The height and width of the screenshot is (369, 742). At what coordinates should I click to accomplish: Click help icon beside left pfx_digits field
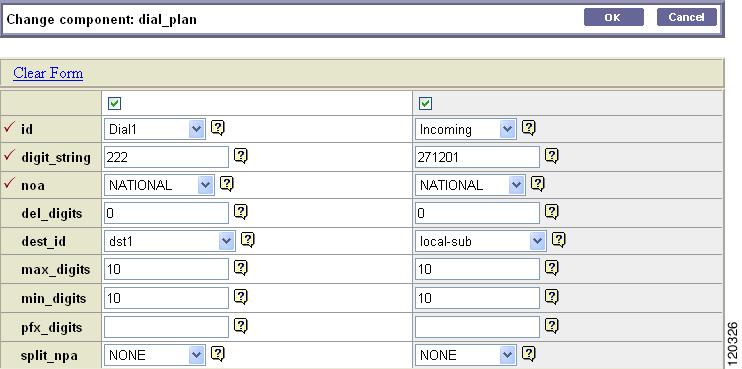241,325
